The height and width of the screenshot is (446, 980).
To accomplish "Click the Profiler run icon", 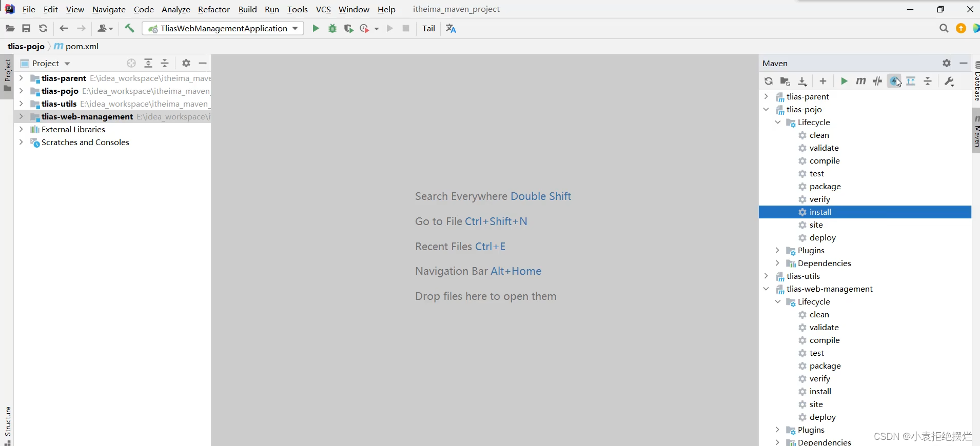I will [x=365, y=29].
